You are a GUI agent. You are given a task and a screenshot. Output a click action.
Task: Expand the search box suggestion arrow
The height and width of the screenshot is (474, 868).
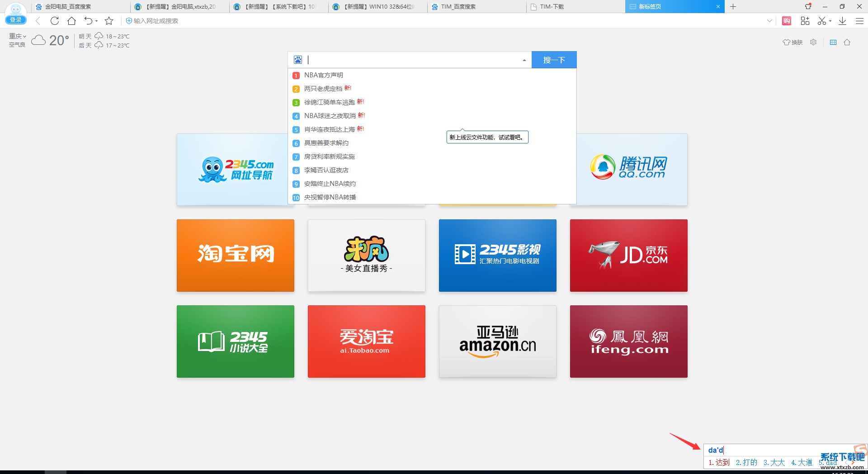point(524,60)
